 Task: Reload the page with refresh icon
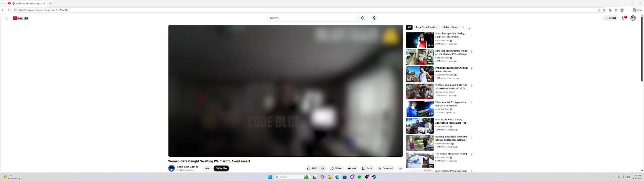(x=9, y=10)
